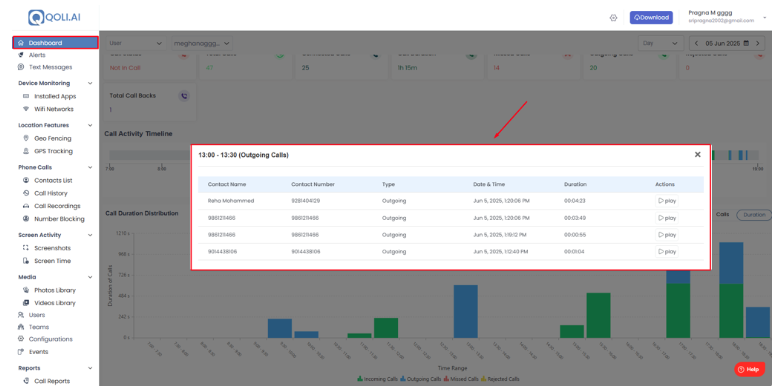Play the 00:03:49 call recording

tap(666, 218)
